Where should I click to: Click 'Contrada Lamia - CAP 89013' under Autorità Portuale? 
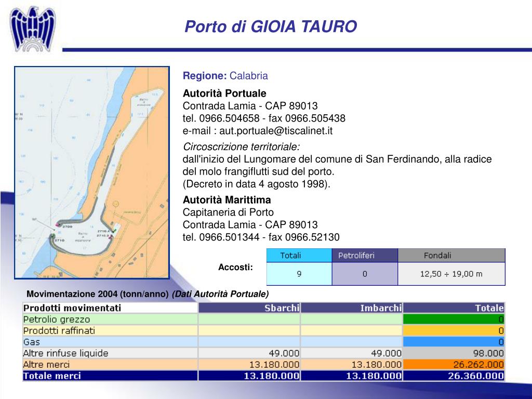(250, 106)
